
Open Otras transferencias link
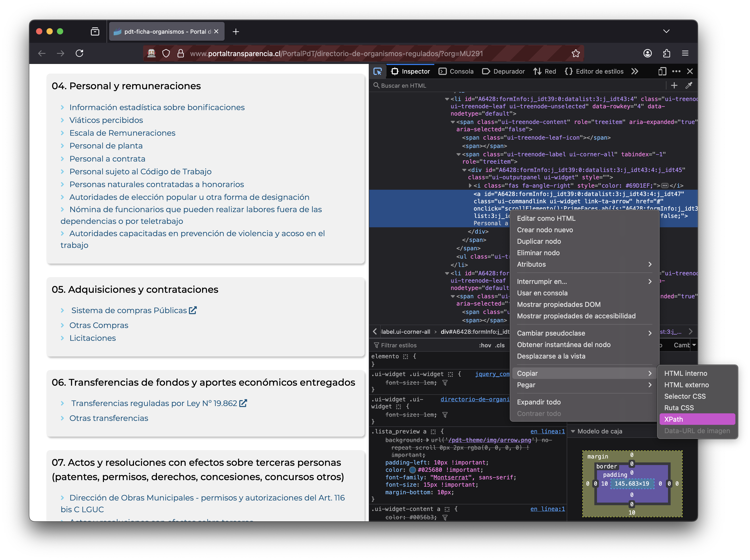point(108,418)
